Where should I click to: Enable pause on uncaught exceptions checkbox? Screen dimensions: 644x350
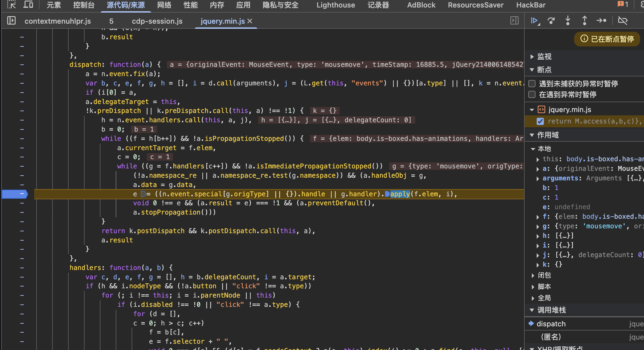(x=532, y=84)
